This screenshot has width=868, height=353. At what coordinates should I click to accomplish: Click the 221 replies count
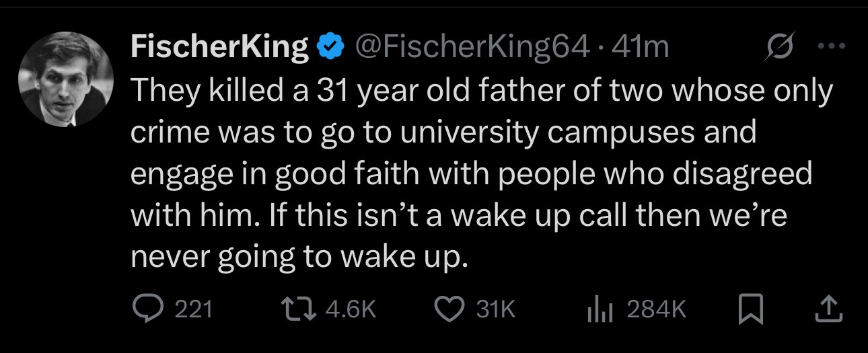194,309
